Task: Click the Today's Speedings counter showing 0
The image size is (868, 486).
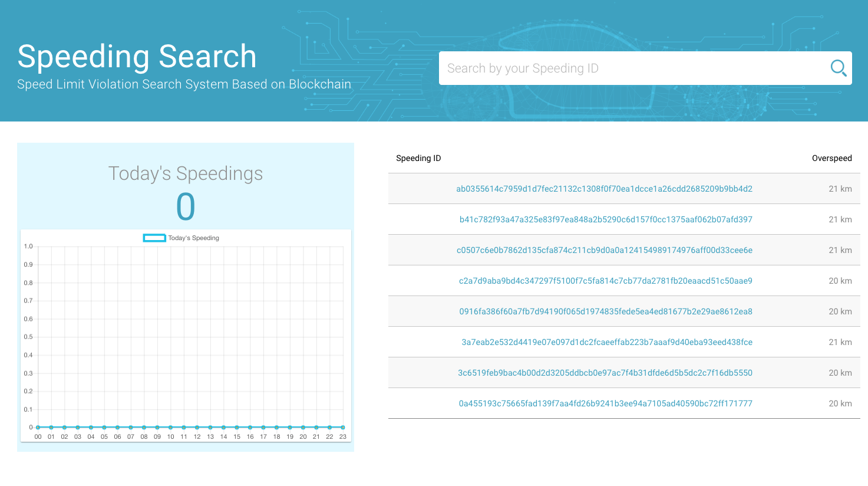Action: coord(184,207)
